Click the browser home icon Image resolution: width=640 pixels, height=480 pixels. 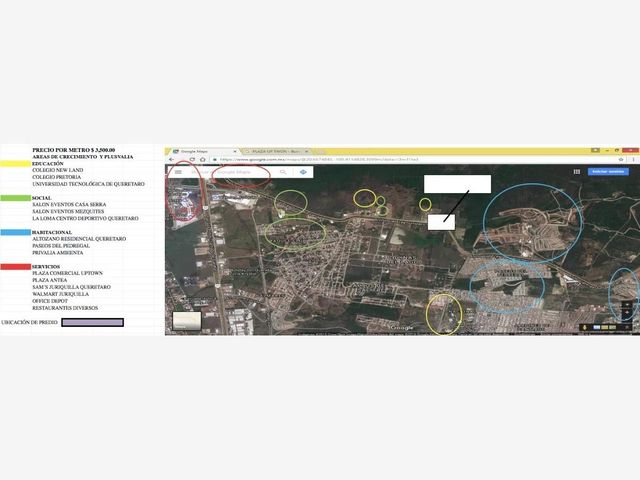202,160
